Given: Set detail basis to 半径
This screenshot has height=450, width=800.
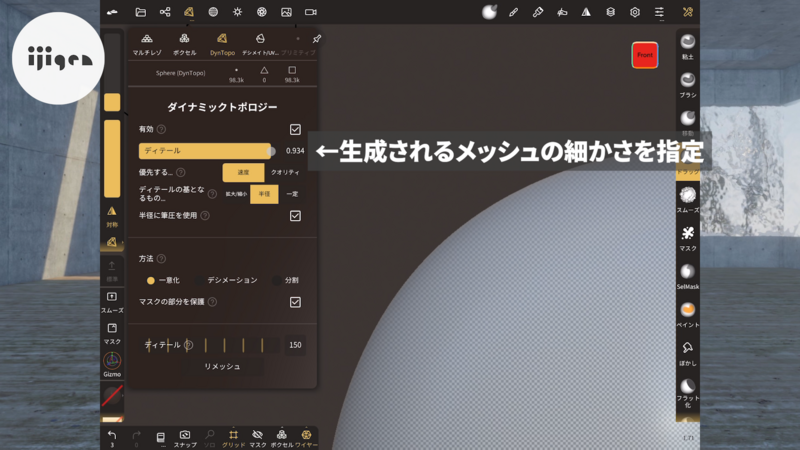Looking at the screenshot, I should tap(264, 194).
